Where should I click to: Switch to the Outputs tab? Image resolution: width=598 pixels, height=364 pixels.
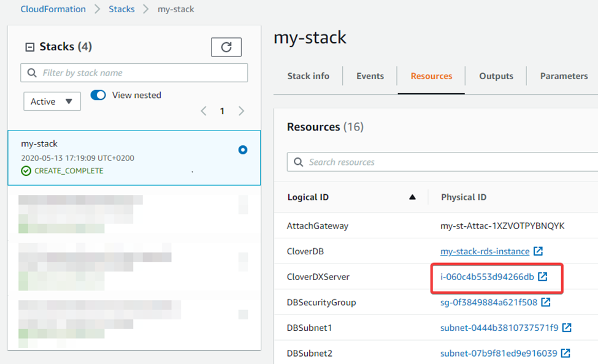click(x=496, y=76)
